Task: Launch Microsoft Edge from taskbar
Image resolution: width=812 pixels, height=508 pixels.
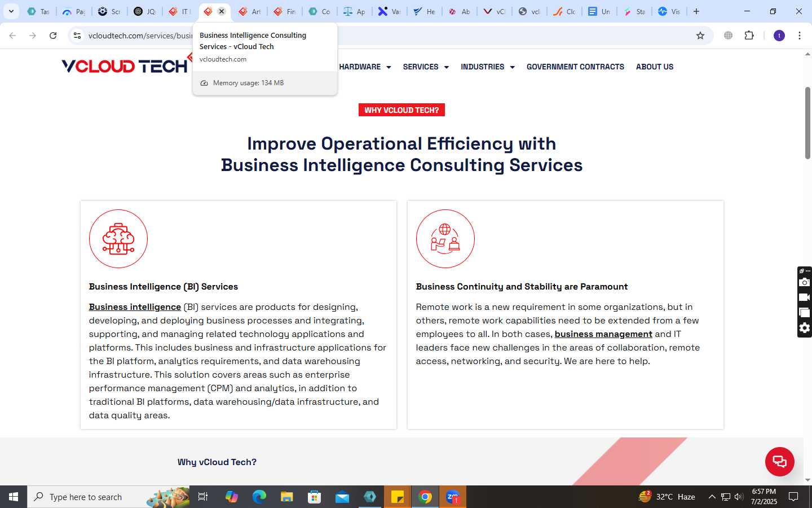Action: coord(259,497)
